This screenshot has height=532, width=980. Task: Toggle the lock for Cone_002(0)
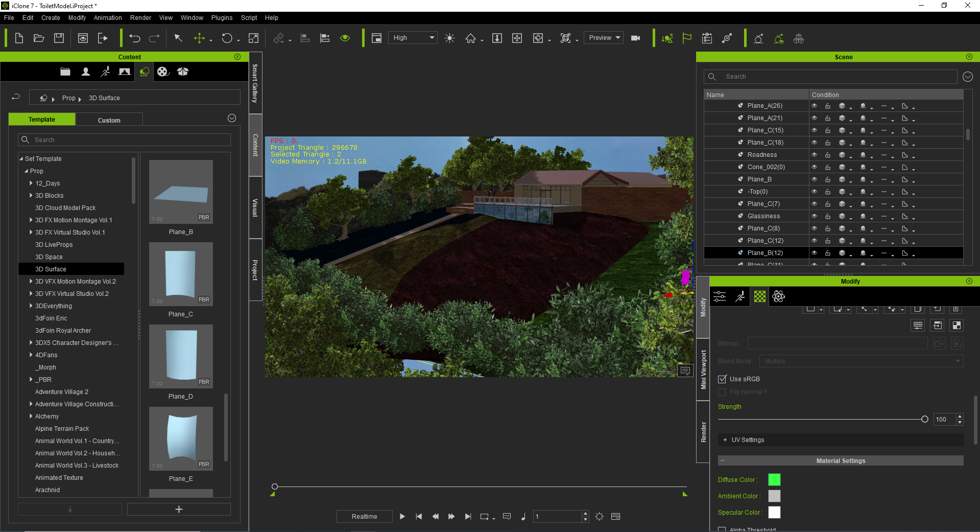828,167
